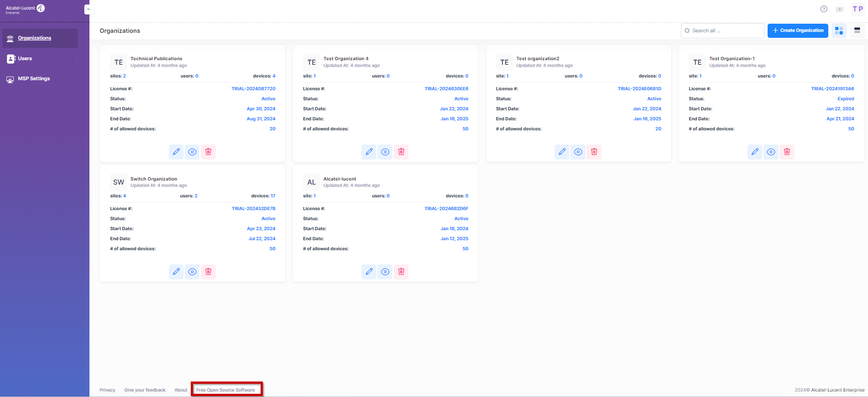Click the Organizations page heading

tap(120, 31)
